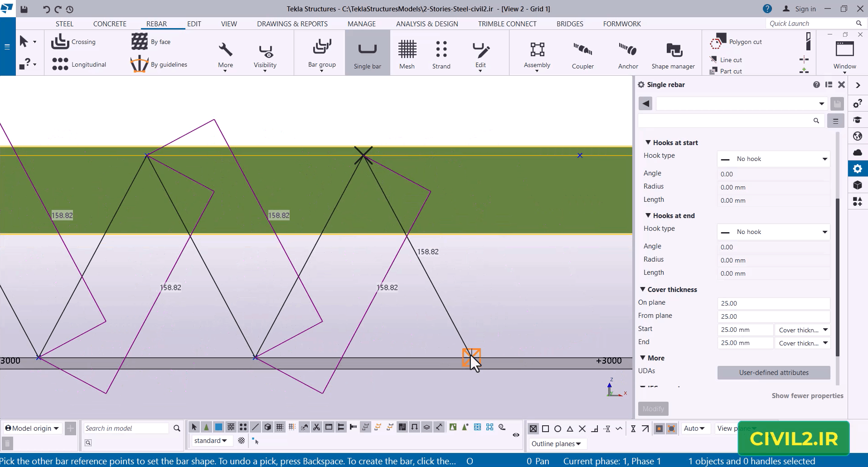Toggle the blue square parts selection switch

pos(218,427)
